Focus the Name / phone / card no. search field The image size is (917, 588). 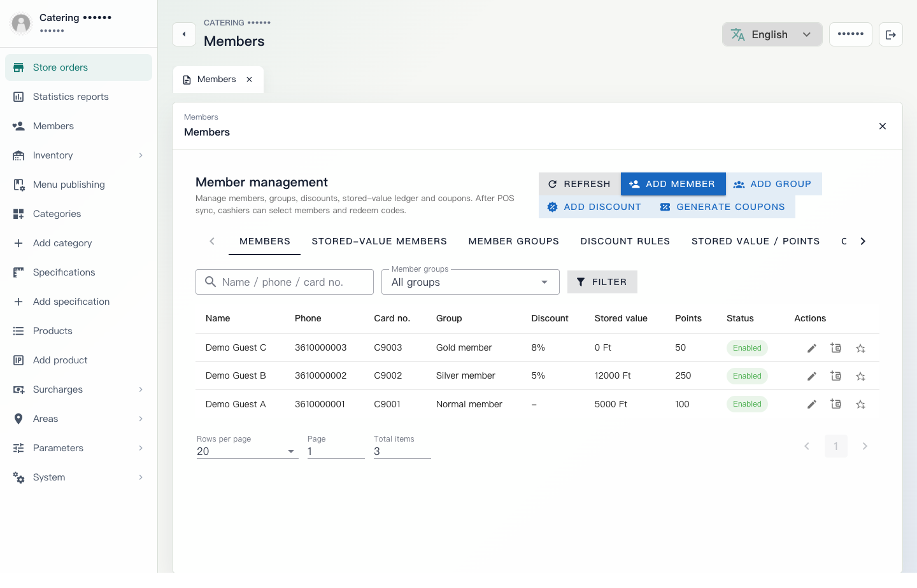coord(285,282)
